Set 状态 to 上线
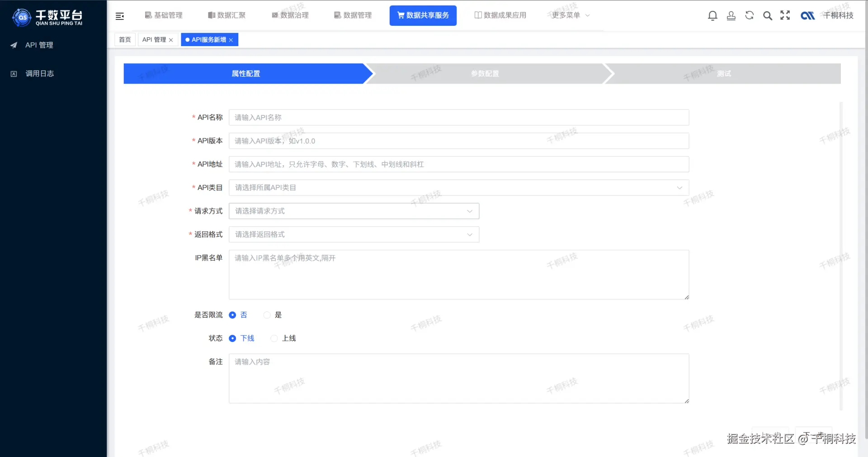868x457 pixels. [x=274, y=338]
